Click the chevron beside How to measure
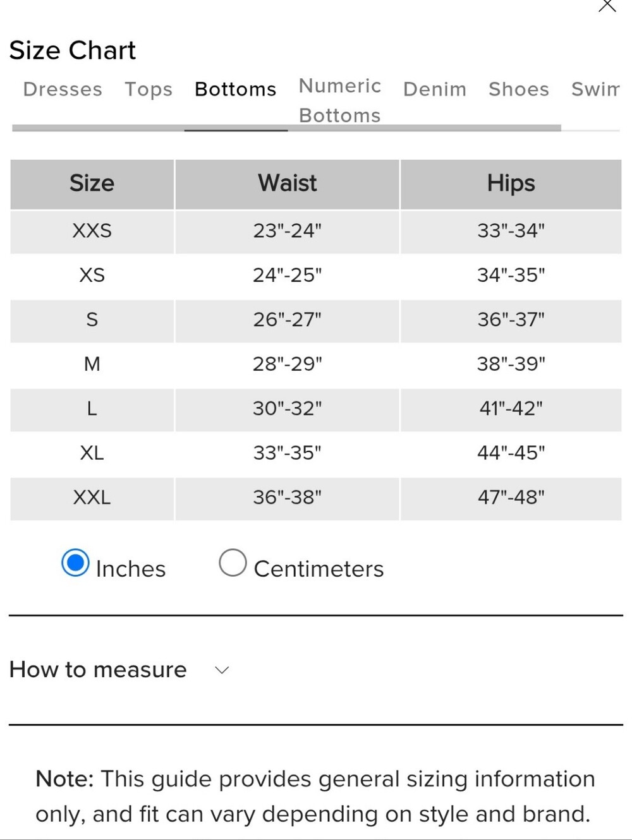 click(222, 670)
